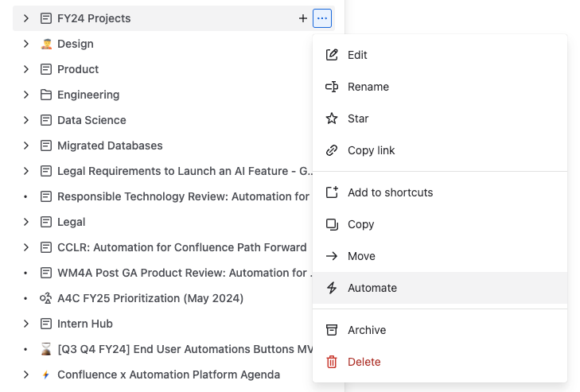
Task: Click the Add to shortcuts icon
Action: click(x=333, y=192)
